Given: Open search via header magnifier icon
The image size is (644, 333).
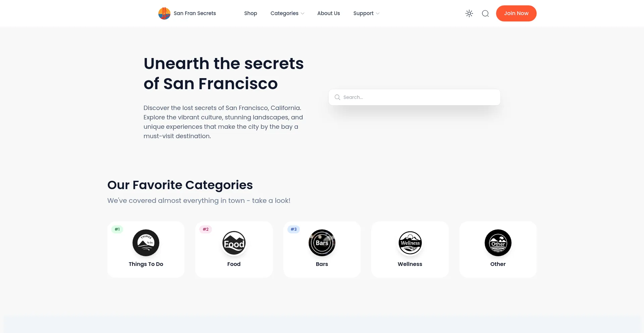Looking at the screenshot, I should click(x=485, y=13).
